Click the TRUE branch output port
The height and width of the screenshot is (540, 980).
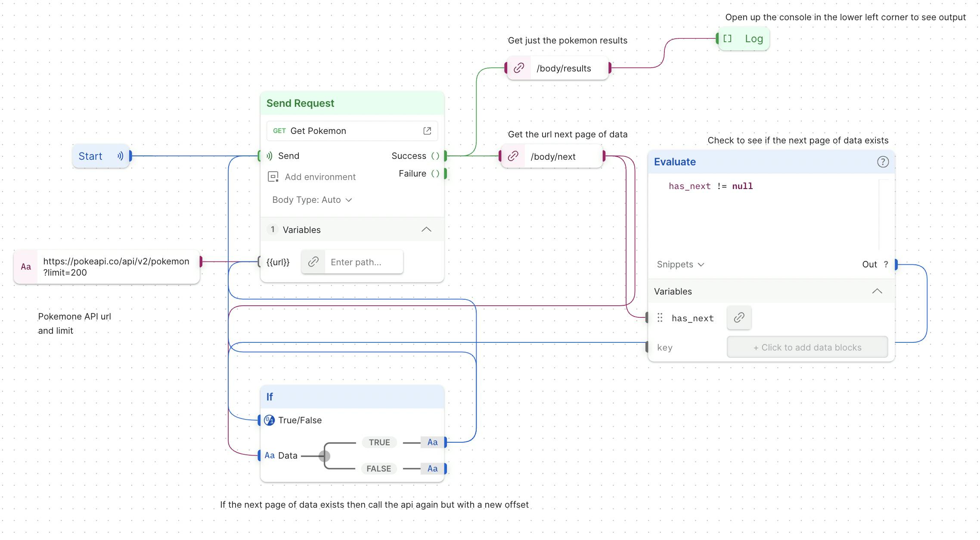[x=446, y=442]
